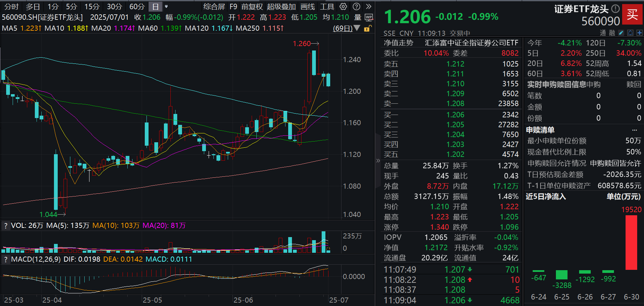Click 汇添富中证全指证券公司ETF fund name

pyautogui.click(x=472, y=43)
